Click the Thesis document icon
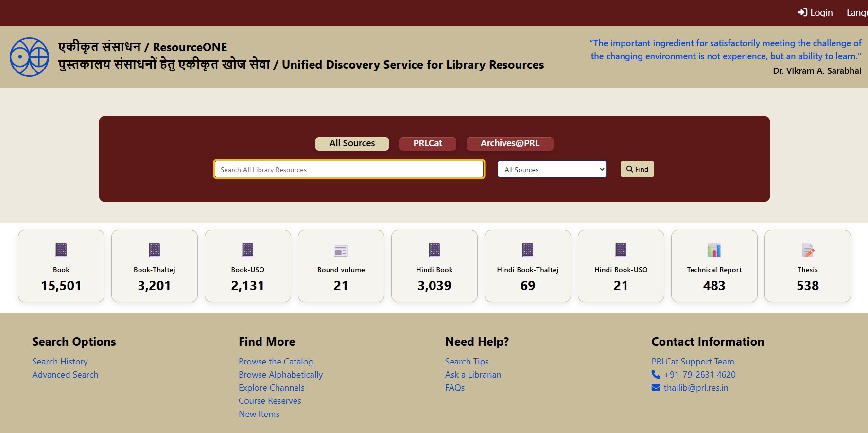868x433 pixels. 808,250
